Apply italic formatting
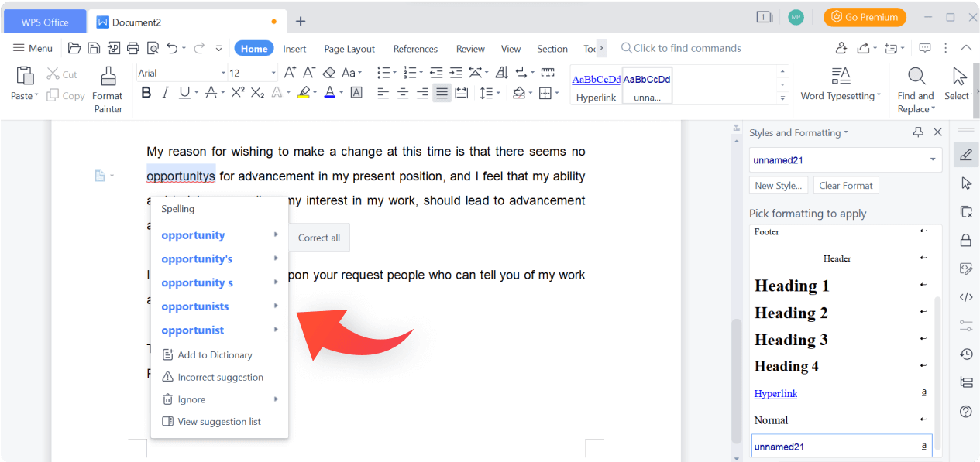Viewport: 980px width, 462px height. click(164, 92)
